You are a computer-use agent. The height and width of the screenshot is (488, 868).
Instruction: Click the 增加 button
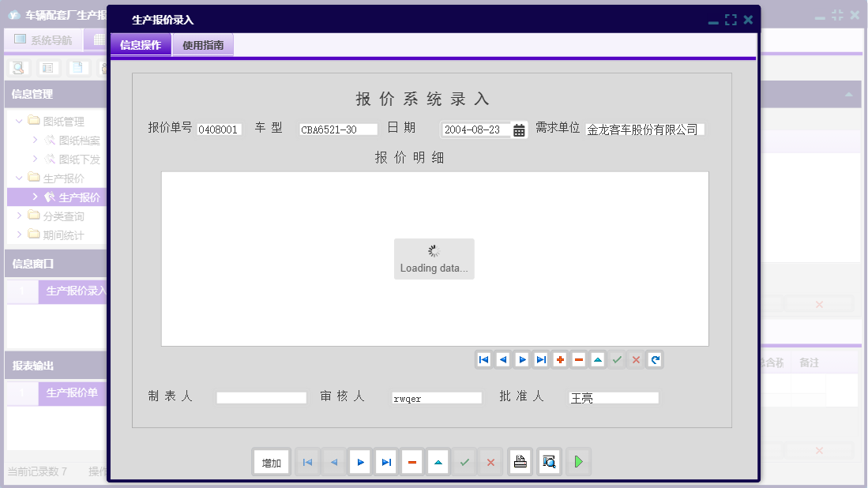(x=271, y=462)
